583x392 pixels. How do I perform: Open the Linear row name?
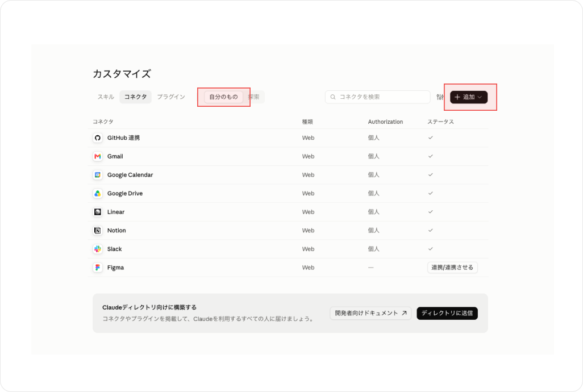pos(115,212)
